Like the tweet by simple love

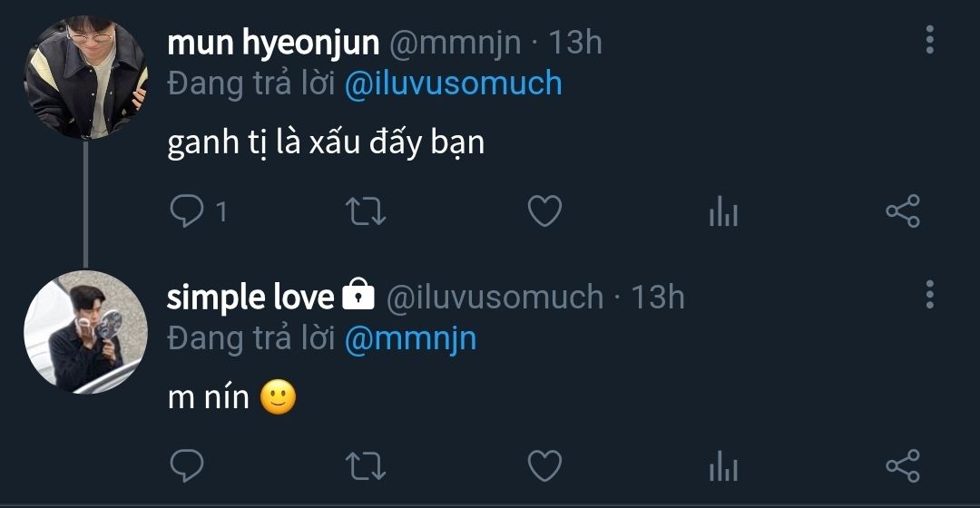[x=544, y=466]
